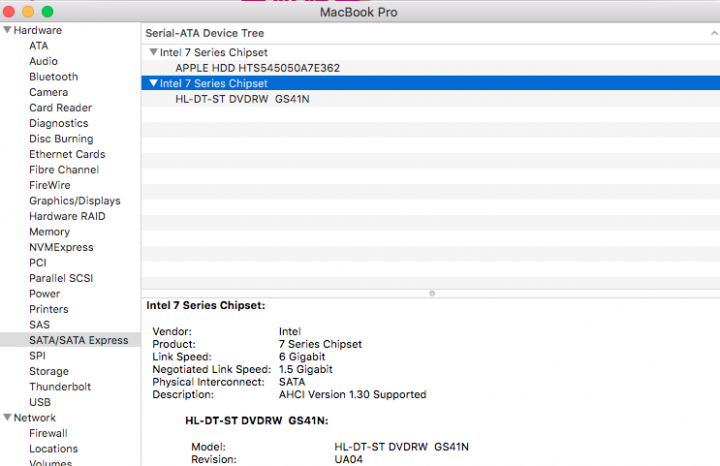Click the Revision value UA04
The height and width of the screenshot is (466, 720).
click(x=348, y=459)
